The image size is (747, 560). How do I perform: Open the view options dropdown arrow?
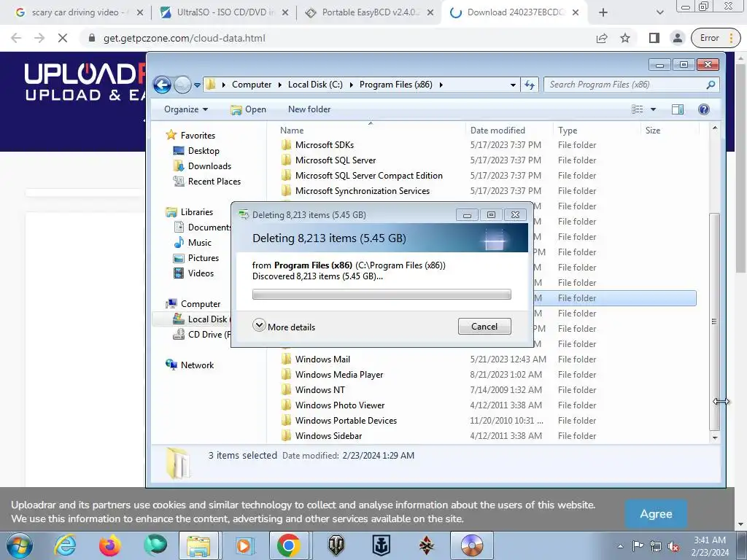pyautogui.click(x=653, y=109)
